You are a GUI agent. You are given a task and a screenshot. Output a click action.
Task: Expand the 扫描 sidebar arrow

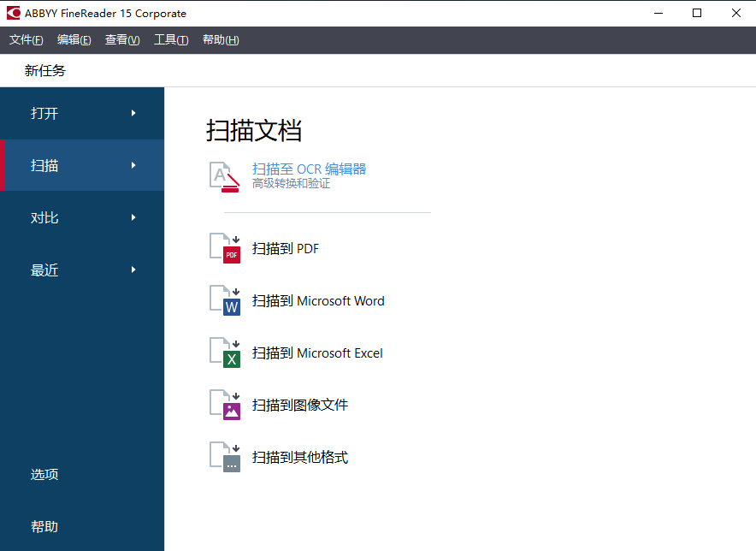point(133,165)
